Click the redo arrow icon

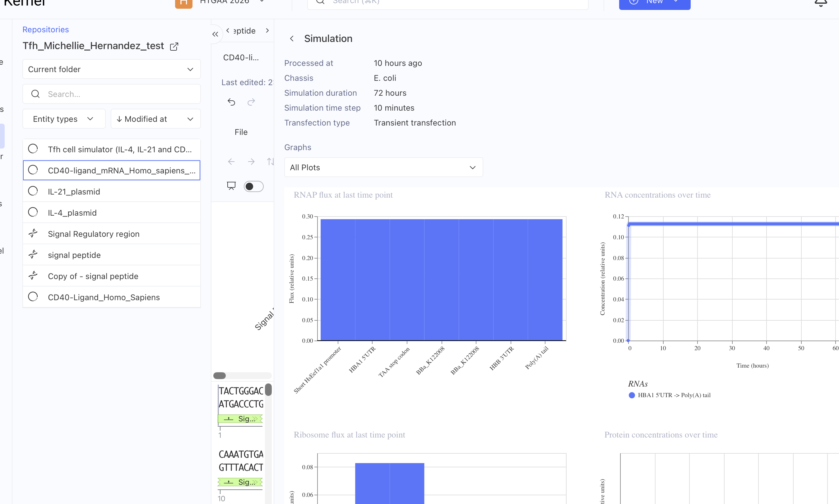251,102
